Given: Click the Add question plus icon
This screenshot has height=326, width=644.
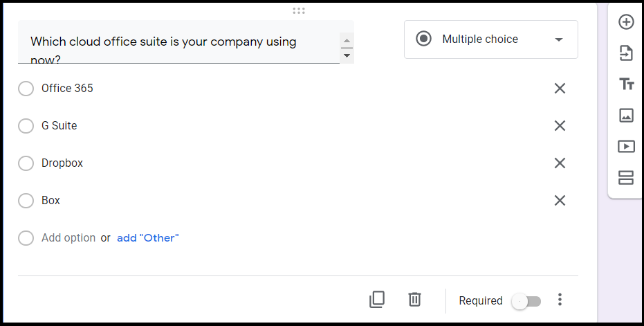Looking at the screenshot, I should coord(626,21).
